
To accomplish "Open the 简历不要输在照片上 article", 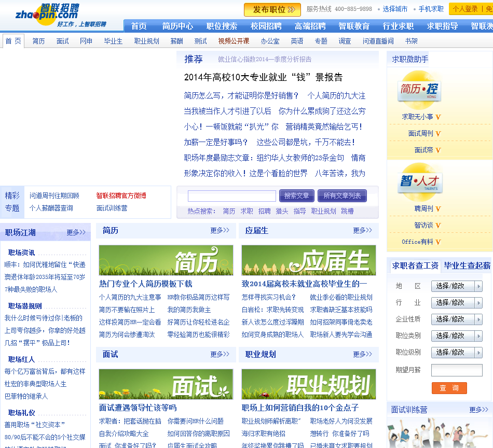I will (x=127, y=310).
